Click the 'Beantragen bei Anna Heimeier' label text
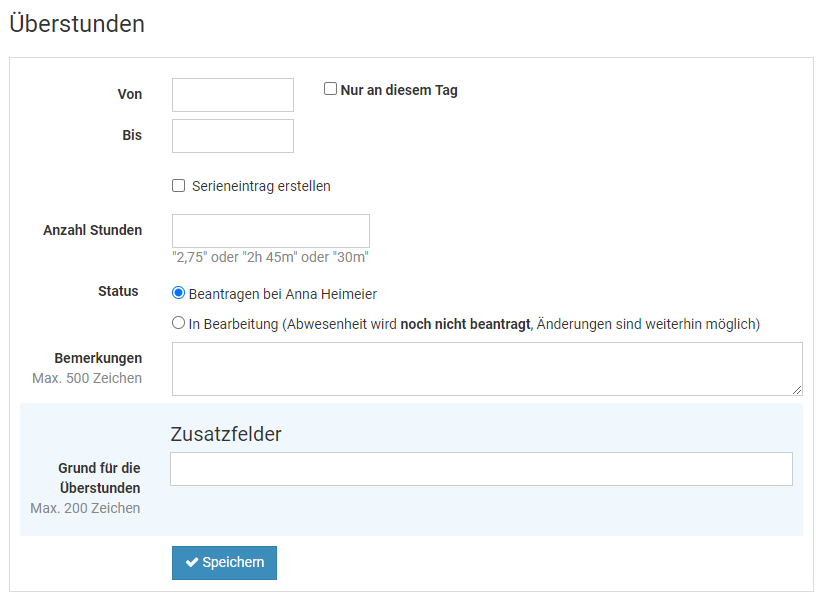 (283, 295)
